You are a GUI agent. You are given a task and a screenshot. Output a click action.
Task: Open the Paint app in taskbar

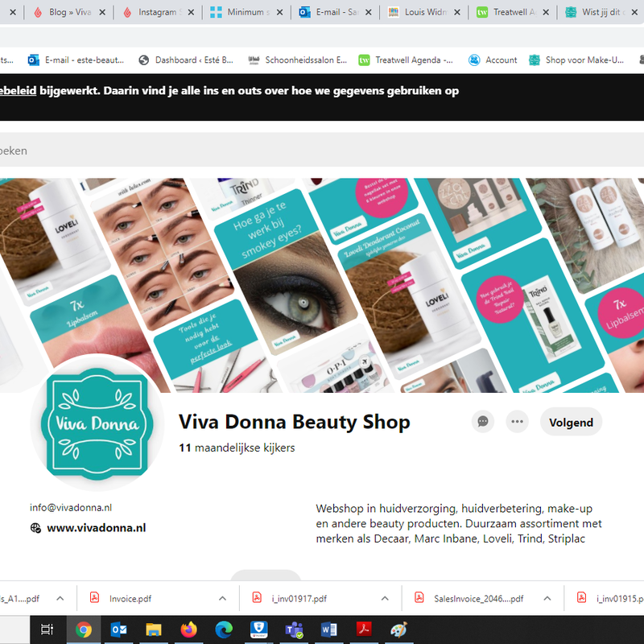(x=399, y=630)
